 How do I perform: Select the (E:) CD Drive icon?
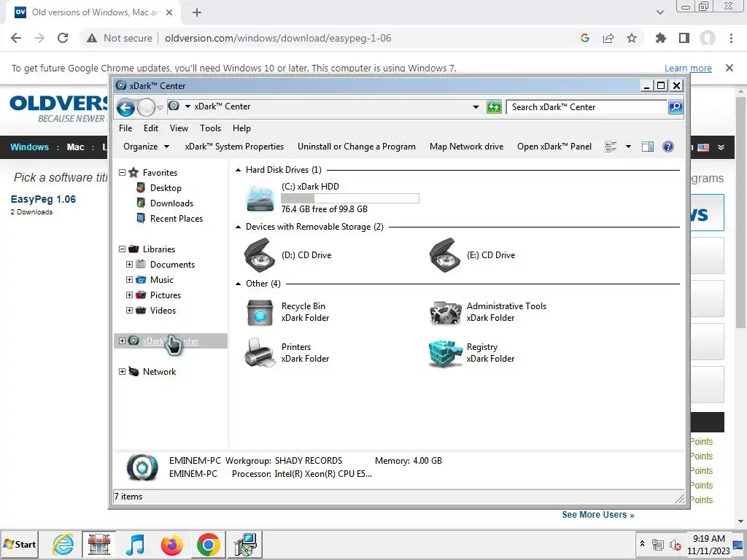click(444, 255)
